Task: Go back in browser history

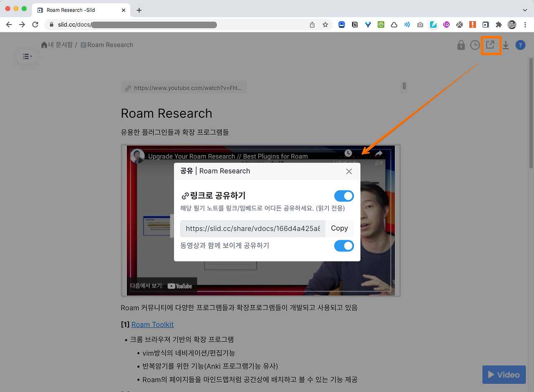Action: tap(9, 25)
